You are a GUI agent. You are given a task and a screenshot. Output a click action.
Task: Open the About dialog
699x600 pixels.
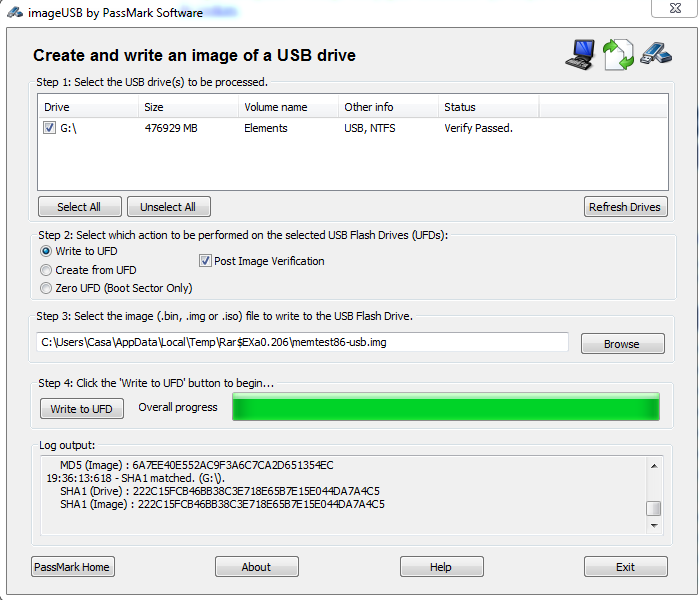click(x=257, y=567)
